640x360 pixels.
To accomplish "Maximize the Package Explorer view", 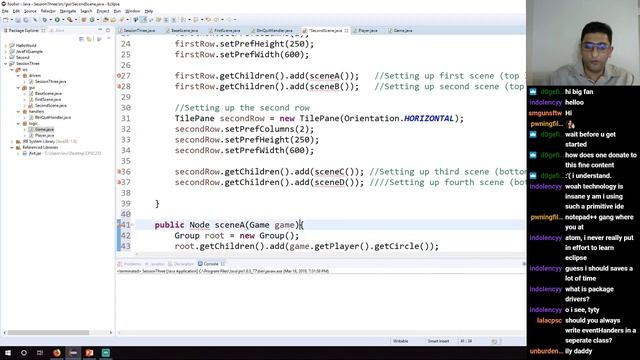I will tap(108, 30).
